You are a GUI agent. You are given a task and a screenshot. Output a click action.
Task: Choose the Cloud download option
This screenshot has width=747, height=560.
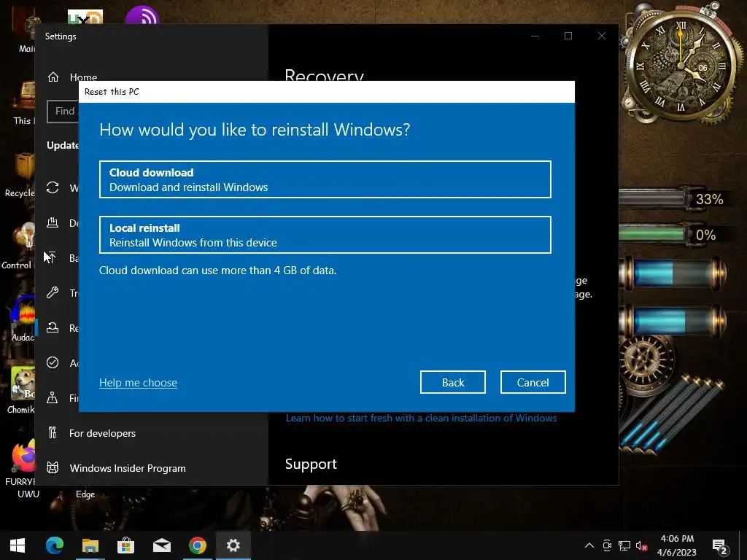[325, 179]
